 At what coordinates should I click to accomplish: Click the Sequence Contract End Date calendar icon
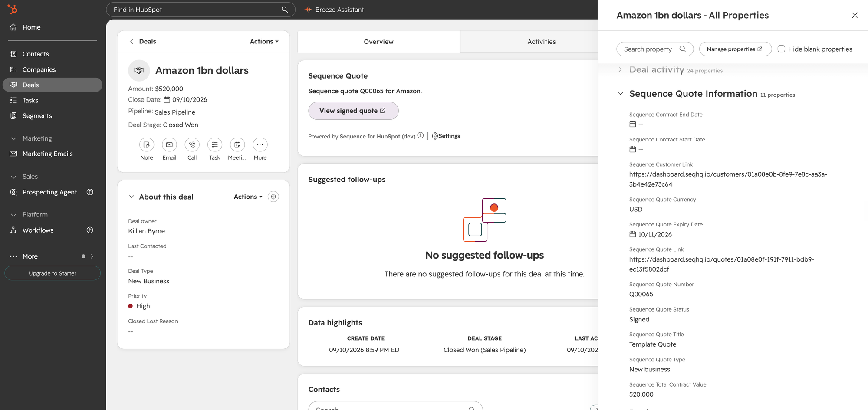[x=632, y=124]
